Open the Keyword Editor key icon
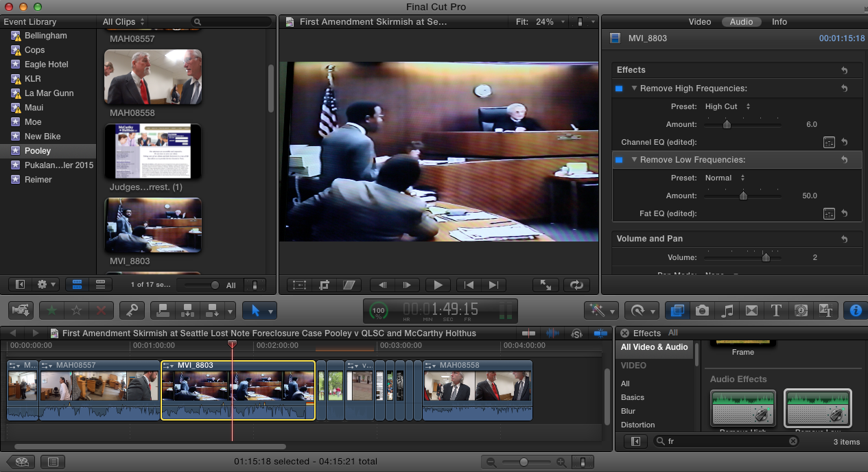Image resolution: width=868 pixels, height=472 pixels. click(x=131, y=310)
